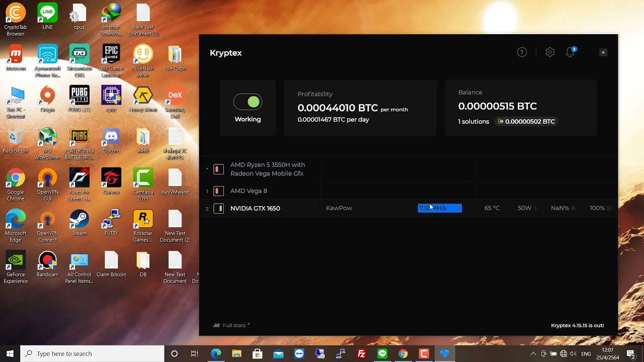Close the Kryptex window

[603, 52]
